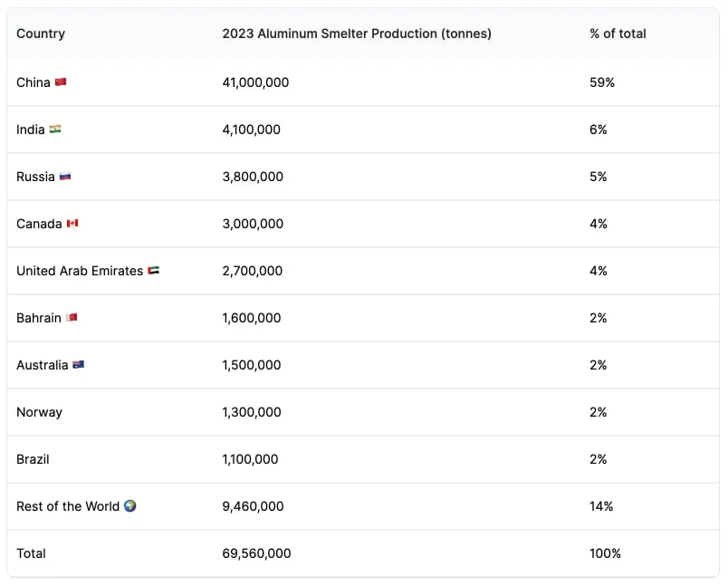Click the 100% total percentage cell
The height and width of the screenshot is (586, 728).
(x=605, y=553)
